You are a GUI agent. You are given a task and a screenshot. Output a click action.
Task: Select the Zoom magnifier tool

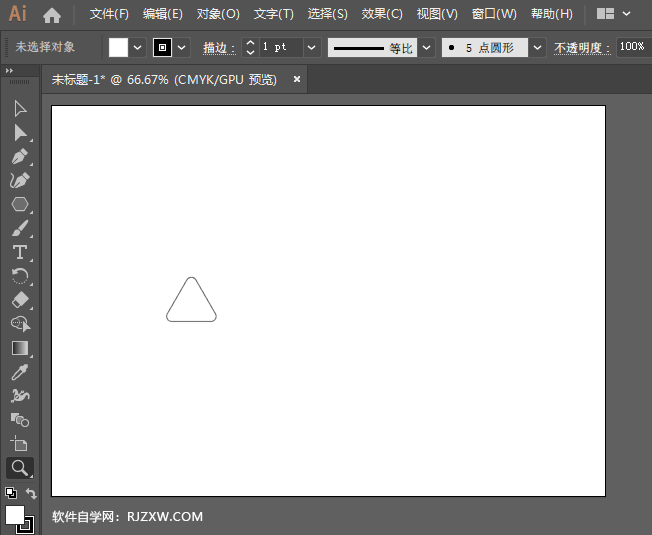(x=20, y=468)
